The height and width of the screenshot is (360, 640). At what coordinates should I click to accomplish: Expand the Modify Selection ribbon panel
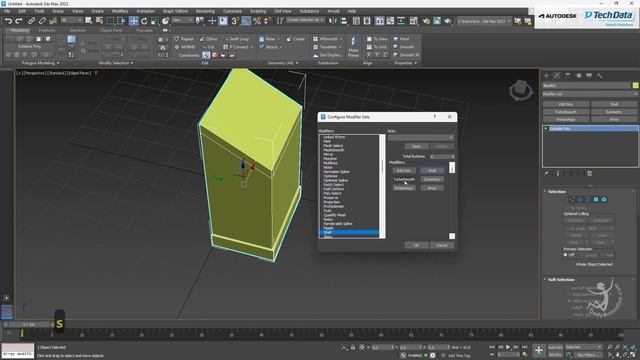116,63
